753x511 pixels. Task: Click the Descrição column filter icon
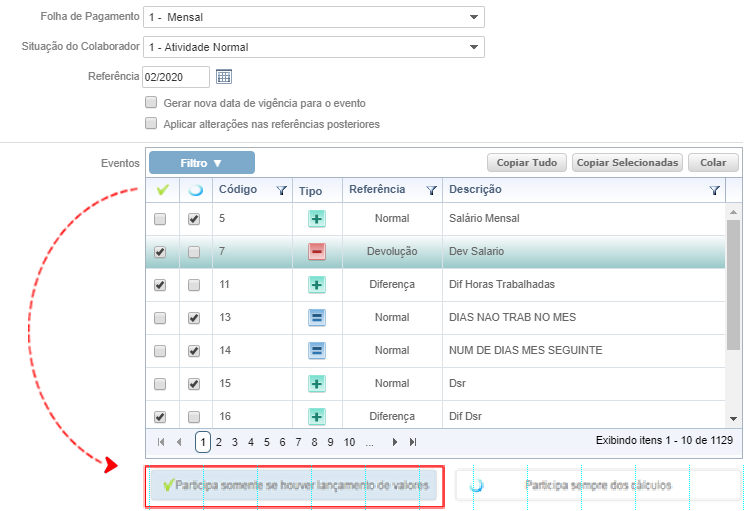(714, 190)
